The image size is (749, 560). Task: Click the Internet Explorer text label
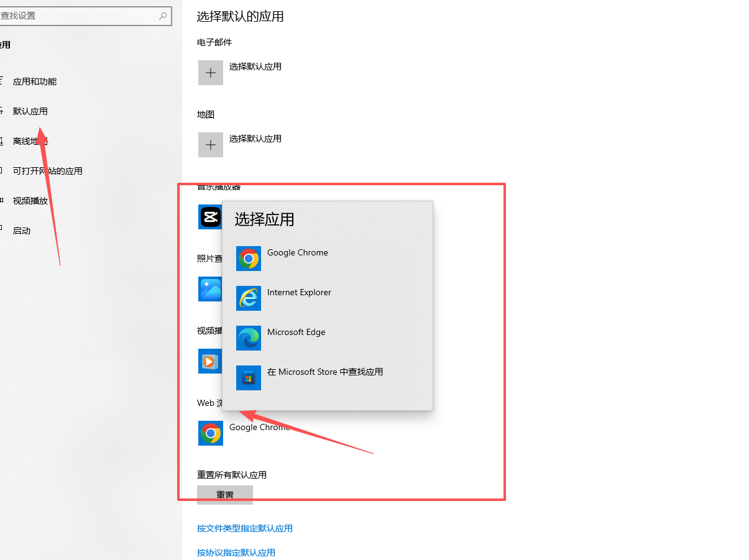point(299,292)
